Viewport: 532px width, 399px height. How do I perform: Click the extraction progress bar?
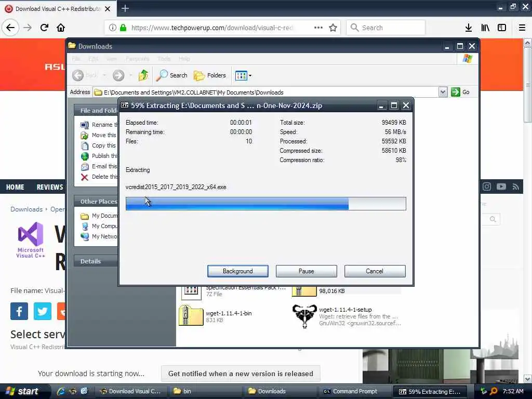[265, 204]
